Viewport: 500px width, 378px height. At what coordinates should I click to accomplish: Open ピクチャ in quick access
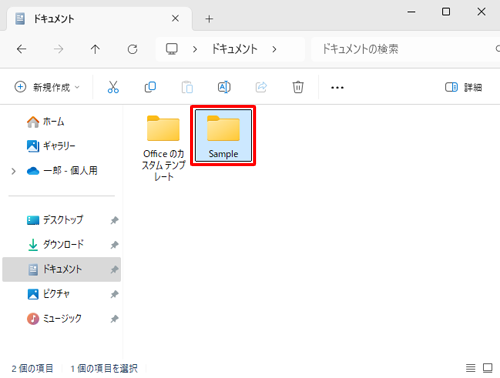(48, 294)
